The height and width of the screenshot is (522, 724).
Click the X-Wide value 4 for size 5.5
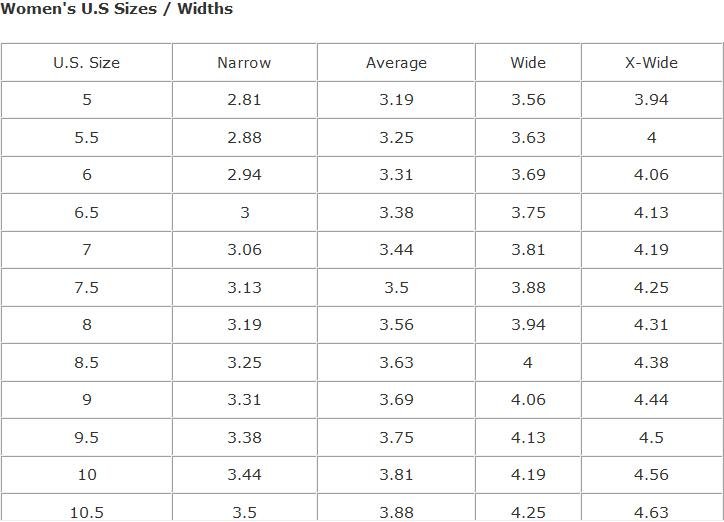coord(651,137)
